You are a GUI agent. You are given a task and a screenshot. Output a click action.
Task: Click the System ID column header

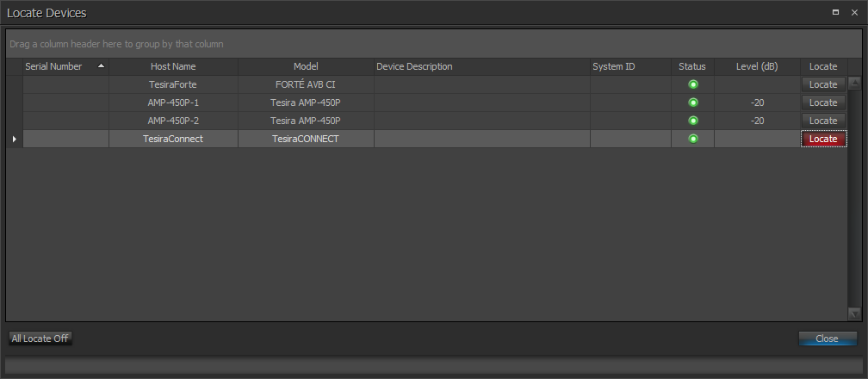point(630,66)
